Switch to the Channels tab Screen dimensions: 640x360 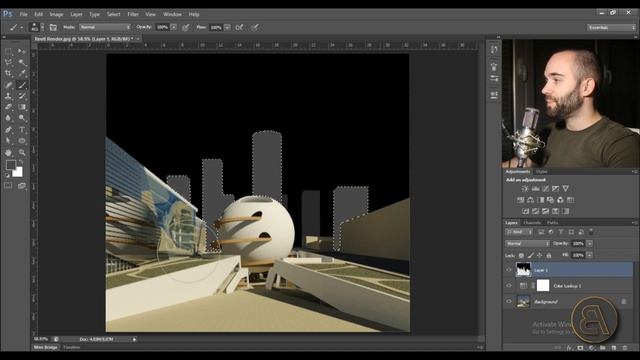(x=532, y=223)
